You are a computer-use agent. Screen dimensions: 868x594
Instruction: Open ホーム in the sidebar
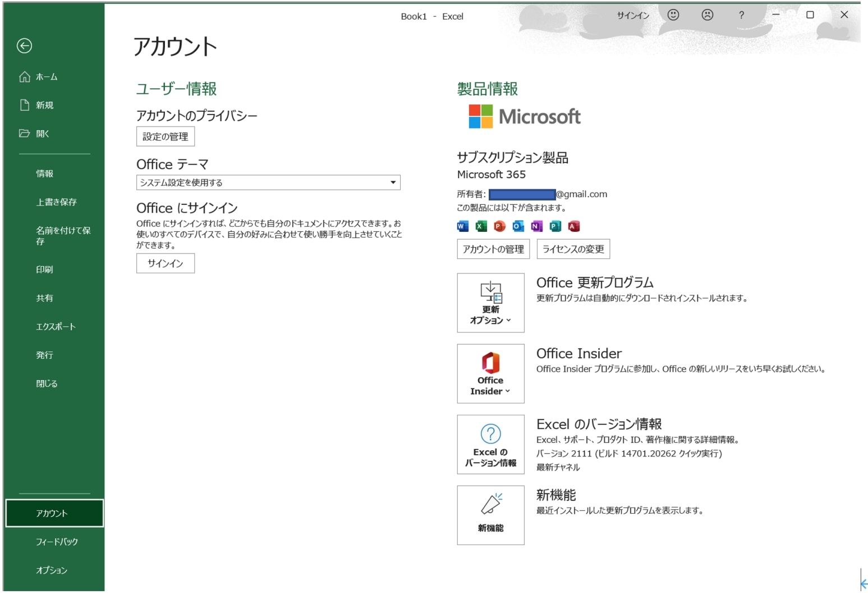click(x=46, y=77)
